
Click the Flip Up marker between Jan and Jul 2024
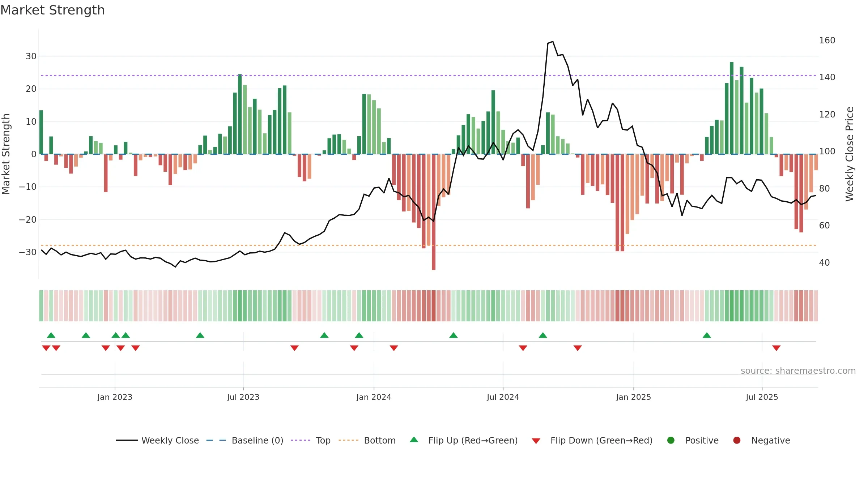pyautogui.click(x=454, y=335)
